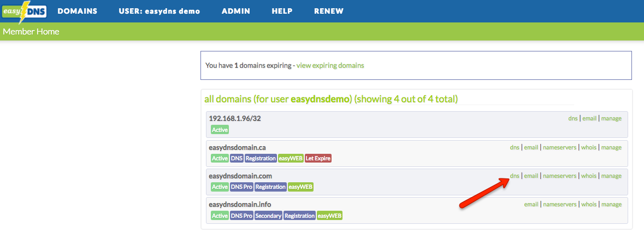The height and width of the screenshot is (237, 644).
Task: Click the easydnsdomain.com domain name
Action: [x=240, y=176]
